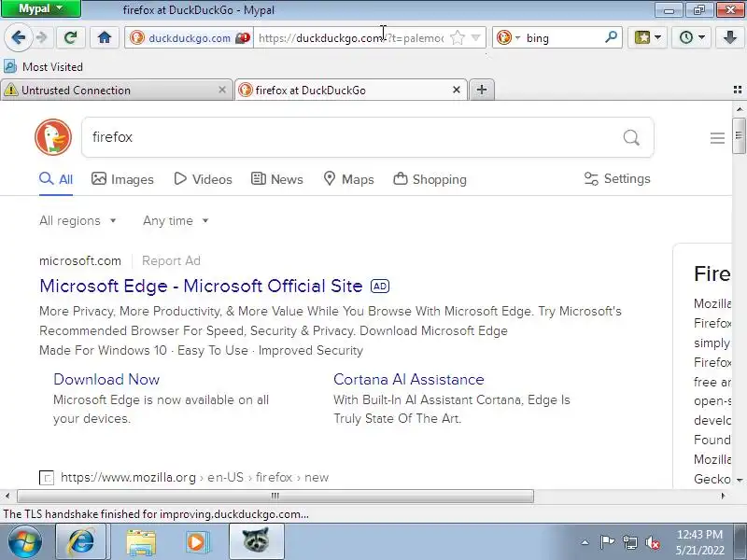Select the firefox at DuckDuckGo tab
Screen dimensions: 747x560
click(351, 90)
